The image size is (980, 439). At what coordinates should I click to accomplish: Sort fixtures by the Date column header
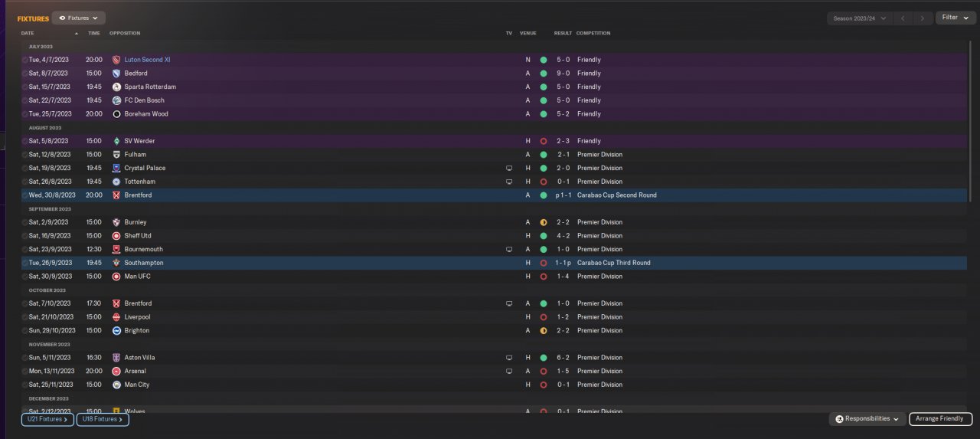[28, 34]
